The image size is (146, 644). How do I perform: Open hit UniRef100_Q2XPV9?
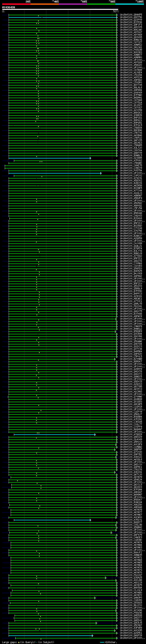pyautogui.click(x=131, y=20)
